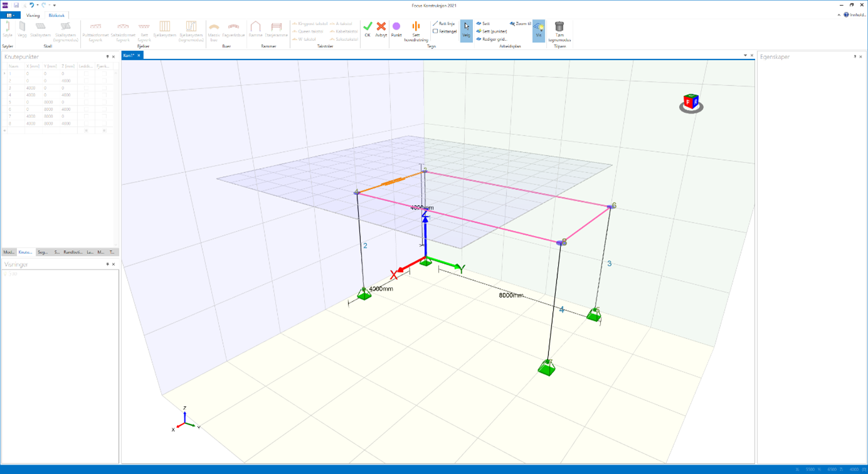Pin the Knutepunkter panel
The width and height of the screenshot is (868, 474).
(x=107, y=56)
